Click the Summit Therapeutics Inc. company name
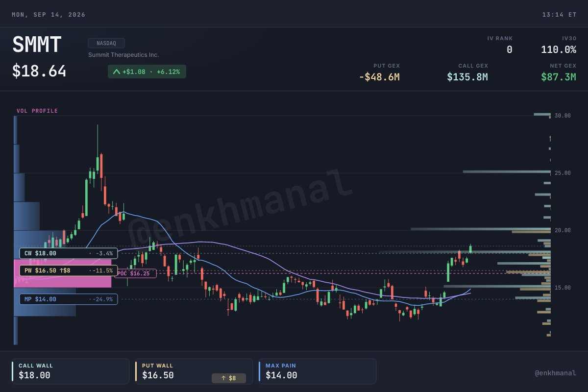This screenshot has height=392, width=588. coord(123,55)
